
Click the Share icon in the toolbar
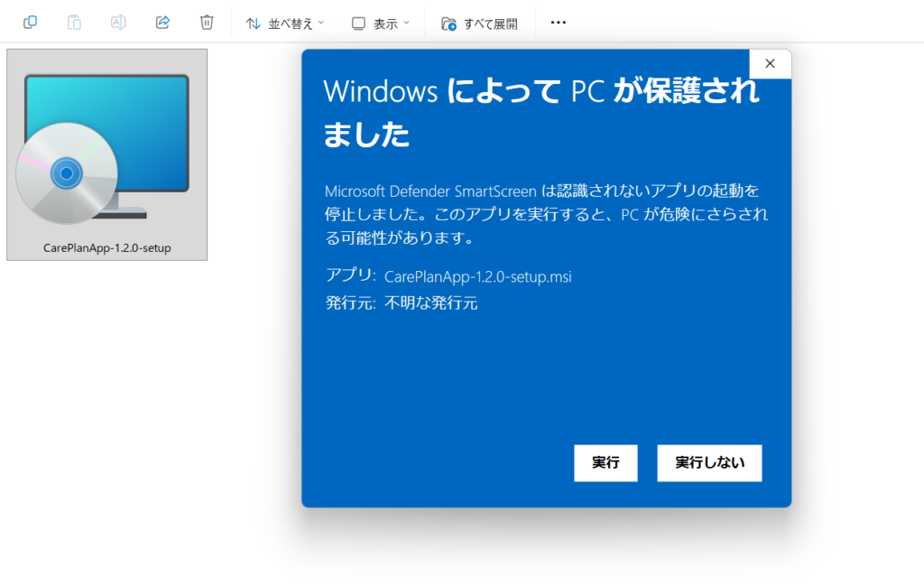(162, 22)
